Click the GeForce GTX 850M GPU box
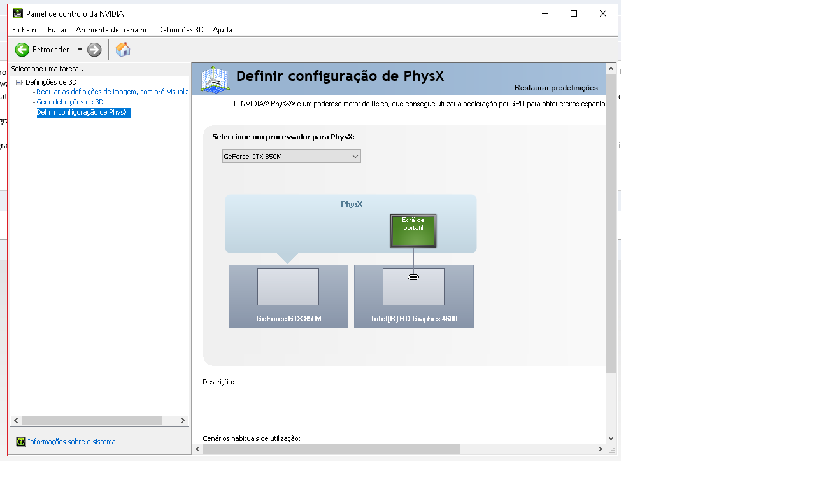Viewport: 819px width, 504px height. click(288, 297)
